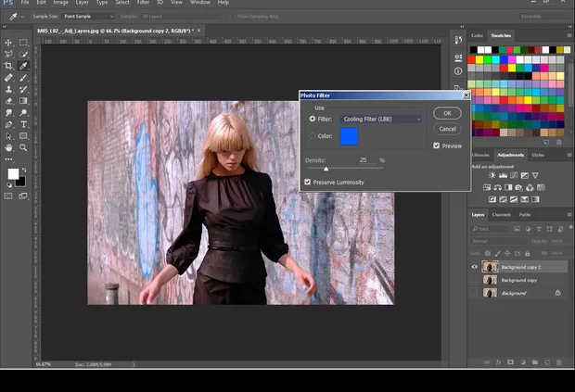Image resolution: width=575 pixels, height=392 pixels.
Task: Select the Zoom tool magnifier
Action: [x=23, y=147]
